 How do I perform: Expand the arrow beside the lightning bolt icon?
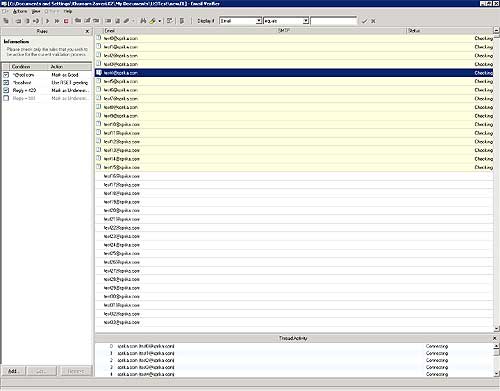[x=160, y=21]
